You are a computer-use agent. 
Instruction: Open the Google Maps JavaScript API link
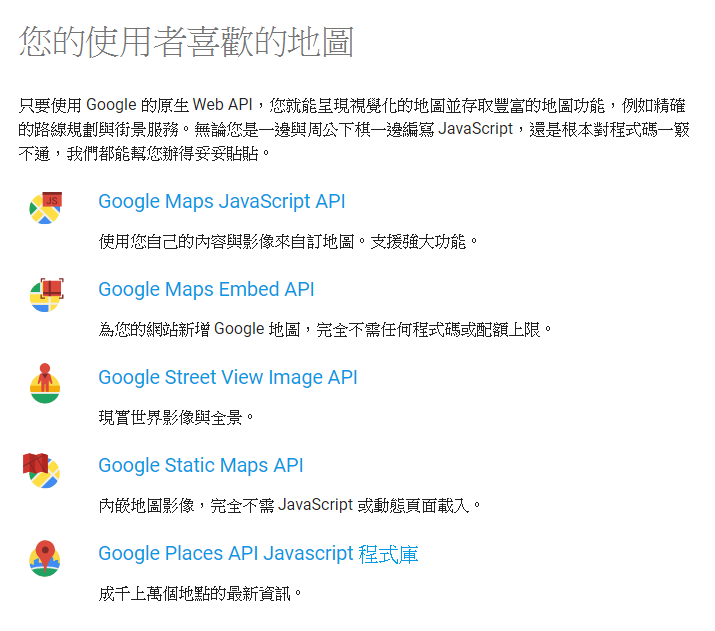pyautogui.click(x=222, y=202)
